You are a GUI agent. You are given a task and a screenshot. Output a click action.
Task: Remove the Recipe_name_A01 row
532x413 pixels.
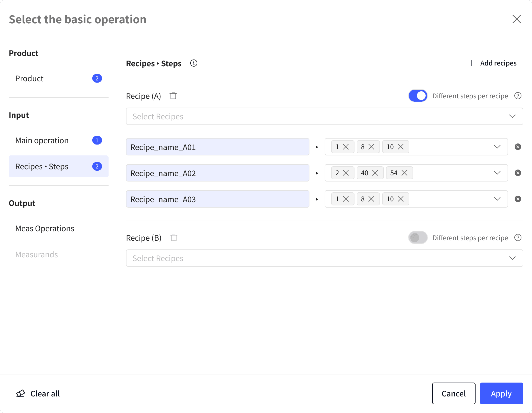click(518, 147)
